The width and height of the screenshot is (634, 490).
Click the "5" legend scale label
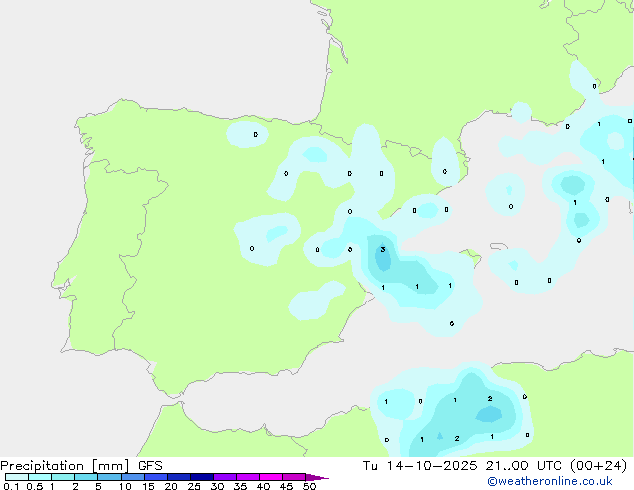pyautogui.click(x=98, y=486)
